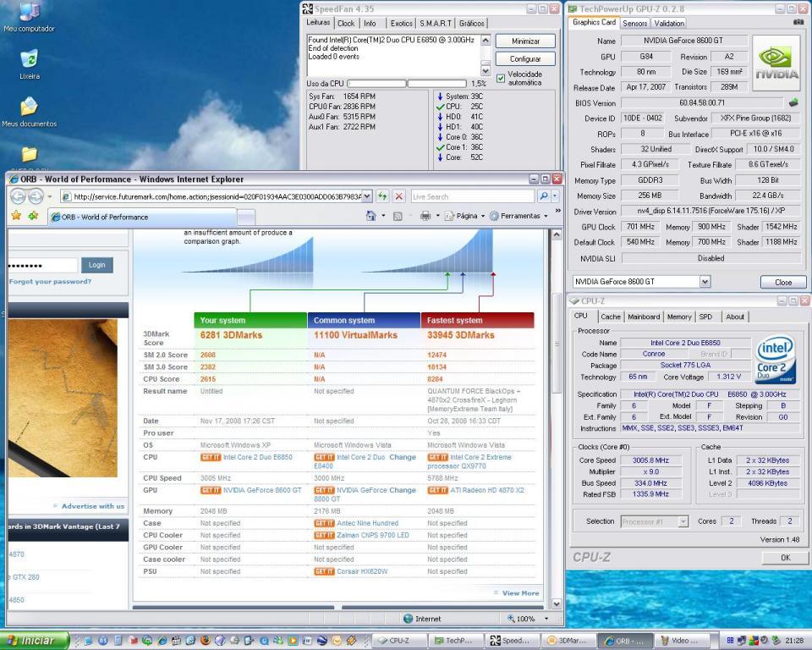Expand the Página menu in IE
This screenshot has width=812, height=650.
point(465,216)
